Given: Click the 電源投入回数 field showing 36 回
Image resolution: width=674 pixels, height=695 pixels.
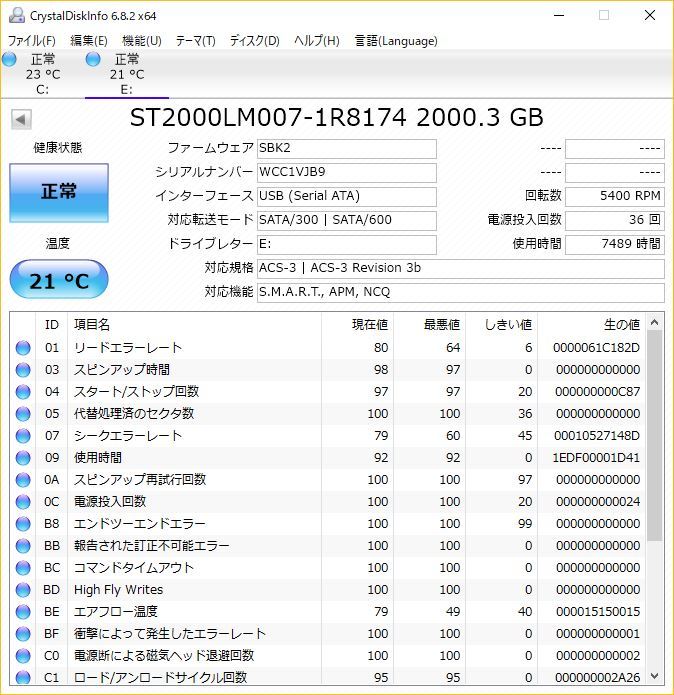Looking at the screenshot, I should [615, 220].
